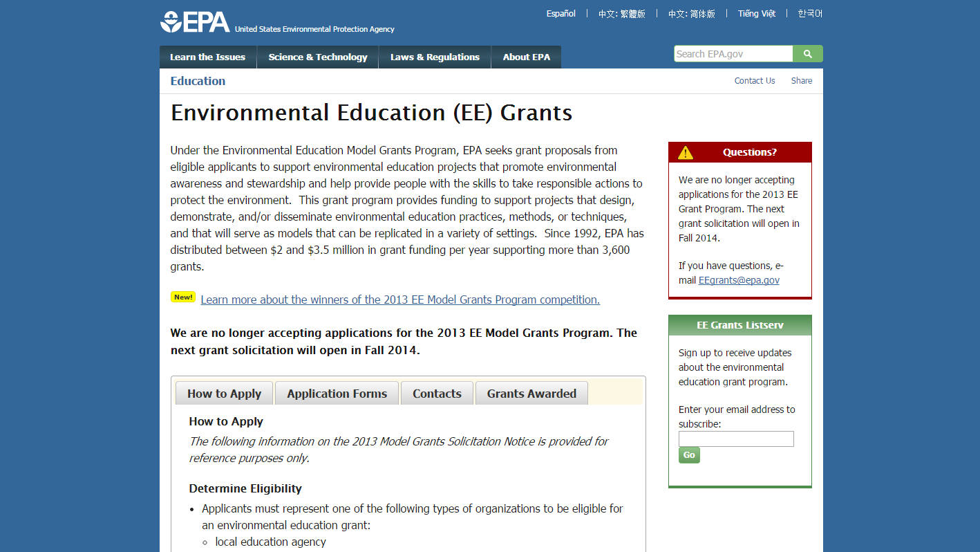Viewport: 980px width, 552px height.
Task: Open the About EPA menu
Action: [527, 57]
